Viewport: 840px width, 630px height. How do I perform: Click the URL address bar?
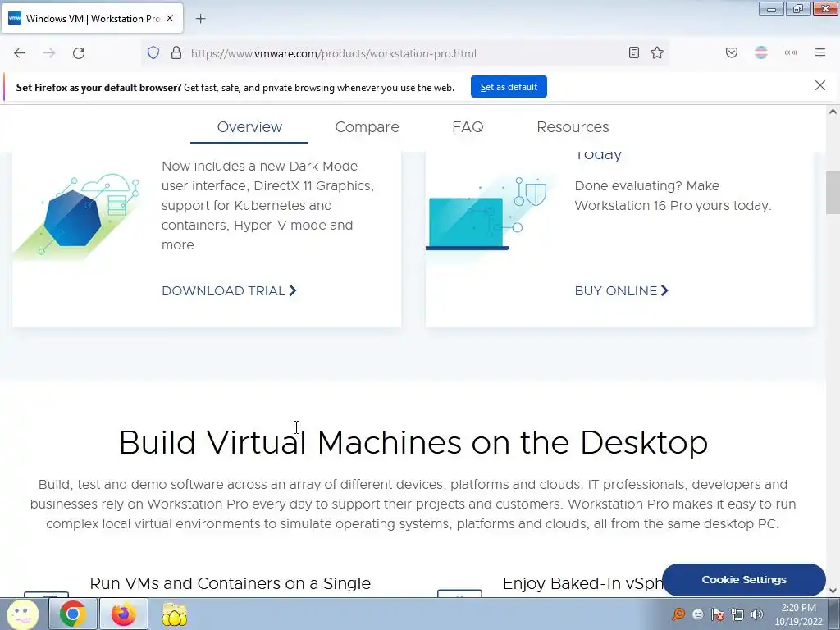click(x=407, y=53)
